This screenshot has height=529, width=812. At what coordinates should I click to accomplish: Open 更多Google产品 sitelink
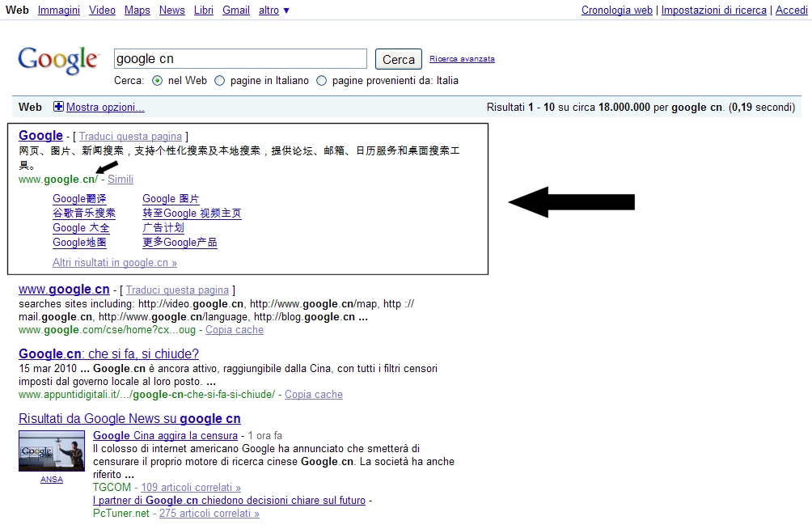tap(180, 243)
